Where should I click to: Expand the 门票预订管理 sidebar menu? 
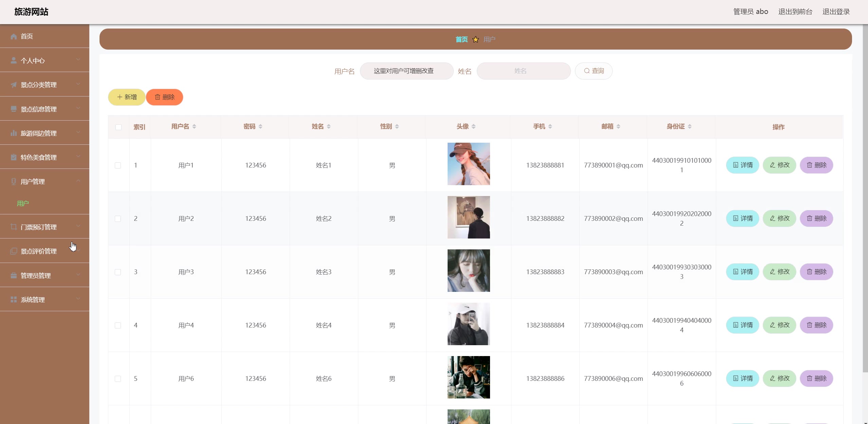(x=44, y=227)
